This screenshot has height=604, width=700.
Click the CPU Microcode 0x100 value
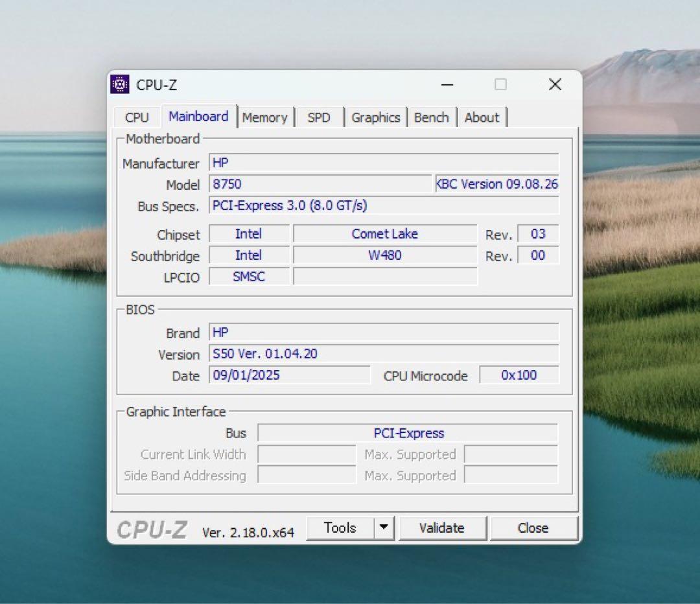519,375
